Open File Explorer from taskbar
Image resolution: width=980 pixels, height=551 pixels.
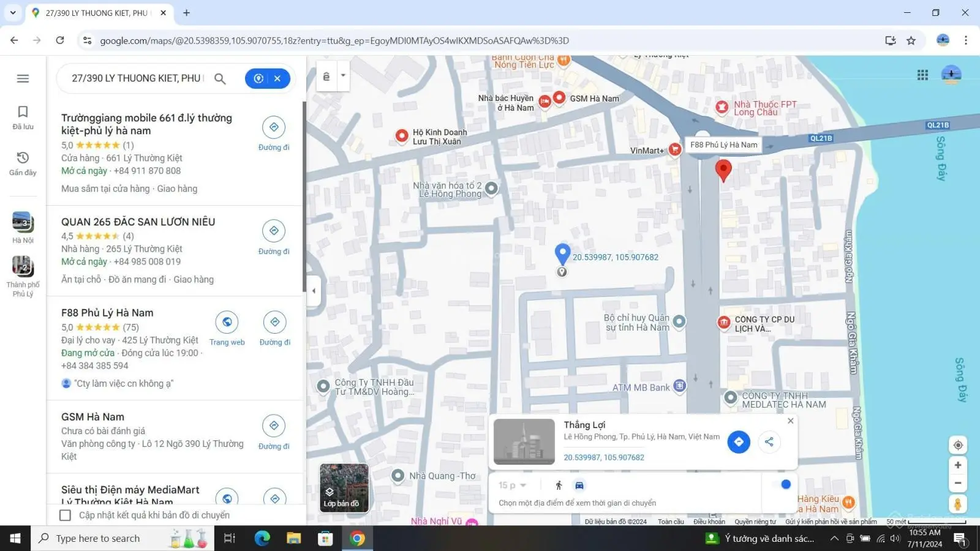point(294,538)
